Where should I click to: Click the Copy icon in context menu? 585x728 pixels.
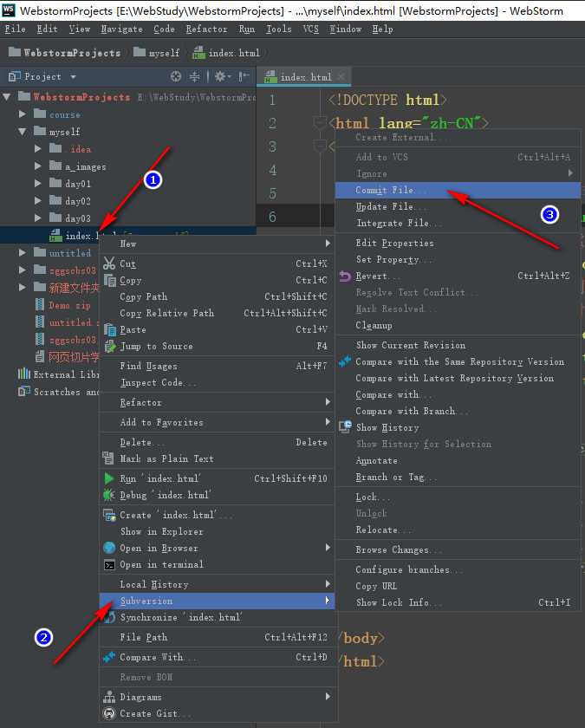(109, 280)
